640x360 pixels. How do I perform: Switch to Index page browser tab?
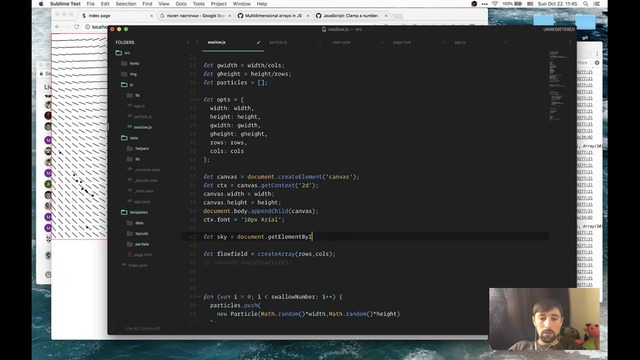(116, 16)
